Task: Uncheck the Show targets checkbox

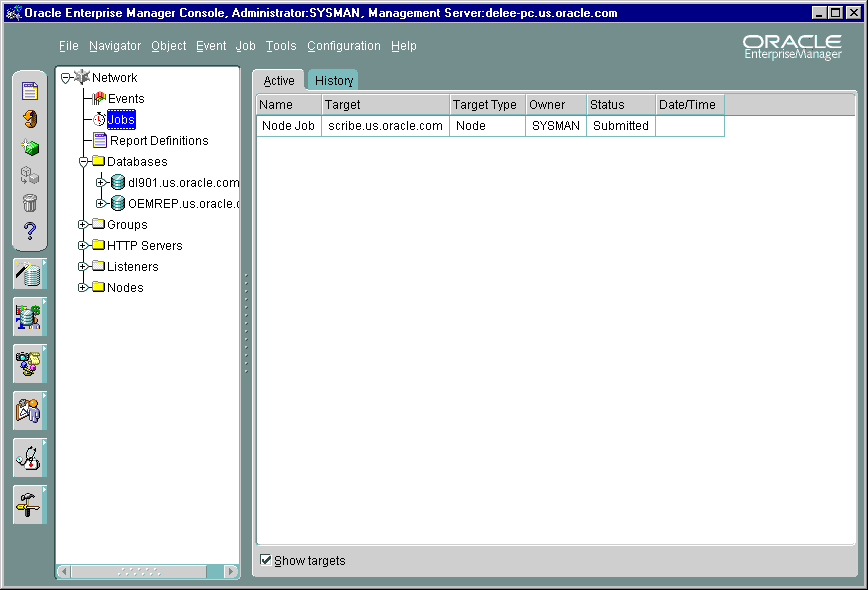Action: coord(265,560)
